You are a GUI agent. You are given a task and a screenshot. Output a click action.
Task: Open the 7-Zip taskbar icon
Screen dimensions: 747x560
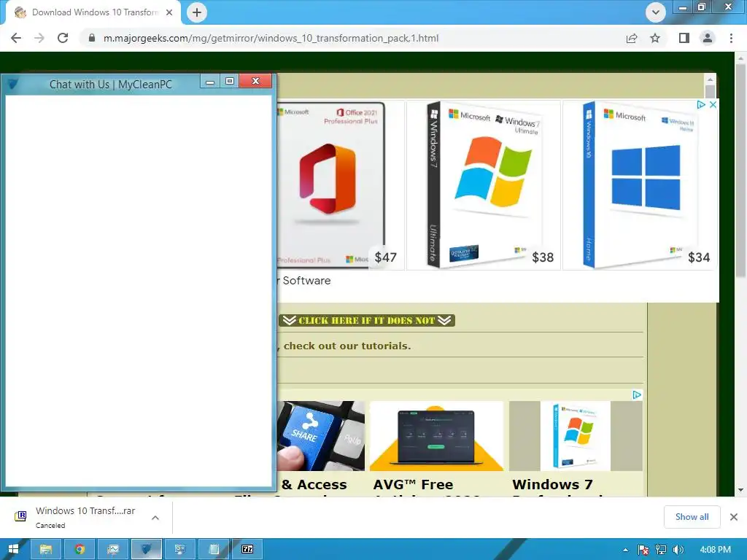(247, 549)
